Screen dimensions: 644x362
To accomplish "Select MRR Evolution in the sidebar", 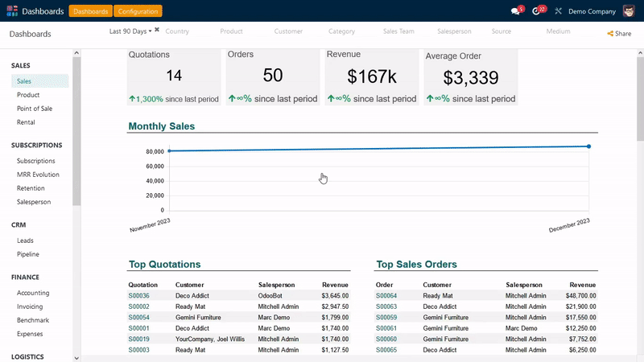I will [x=38, y=175].
